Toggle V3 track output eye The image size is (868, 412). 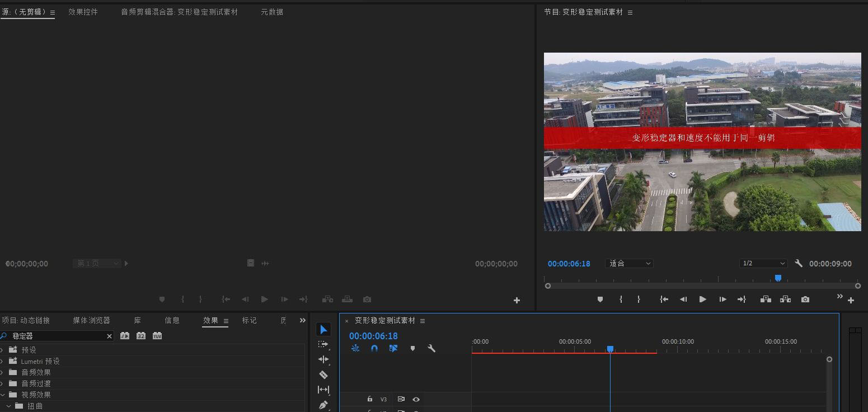(x=416, y=399)
